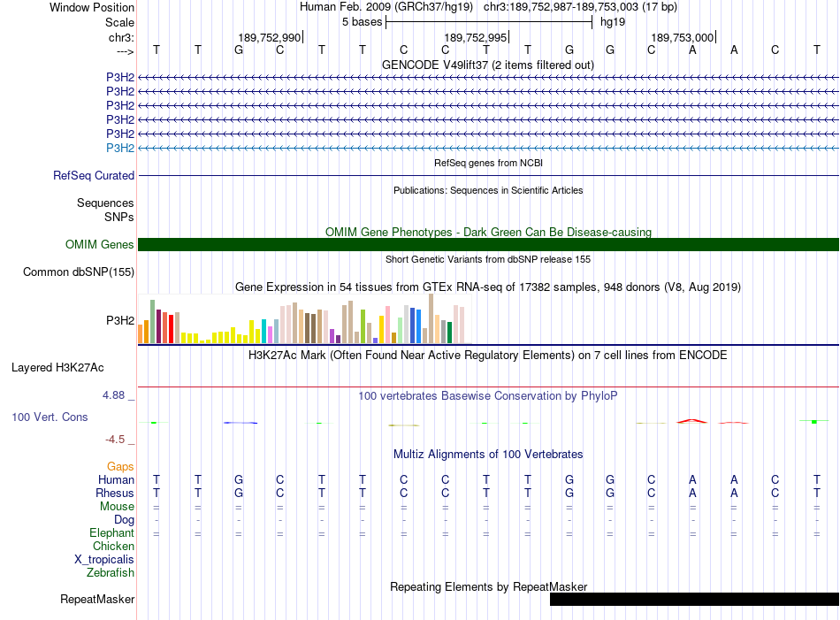Viewport: 840px width, 620px height.
Task: Click the Human Feb. 2009 (GRCh37/hg19) assembly text
Action: 386,7
